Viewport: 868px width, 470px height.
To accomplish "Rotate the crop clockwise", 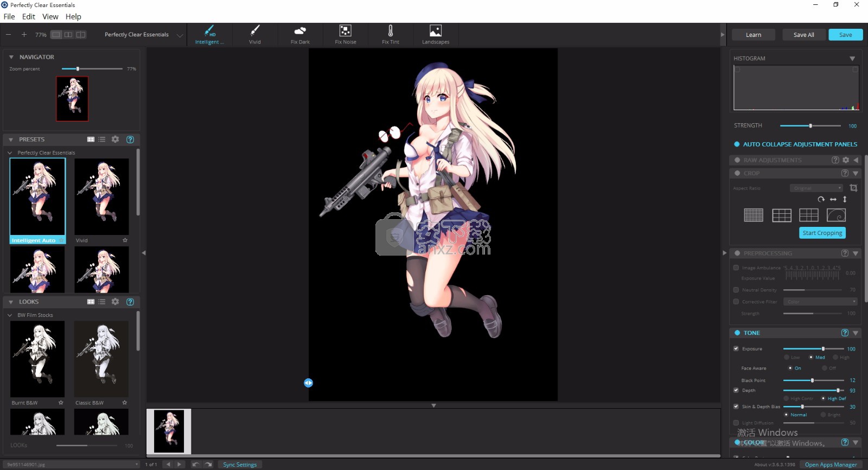I will [821, 199].
